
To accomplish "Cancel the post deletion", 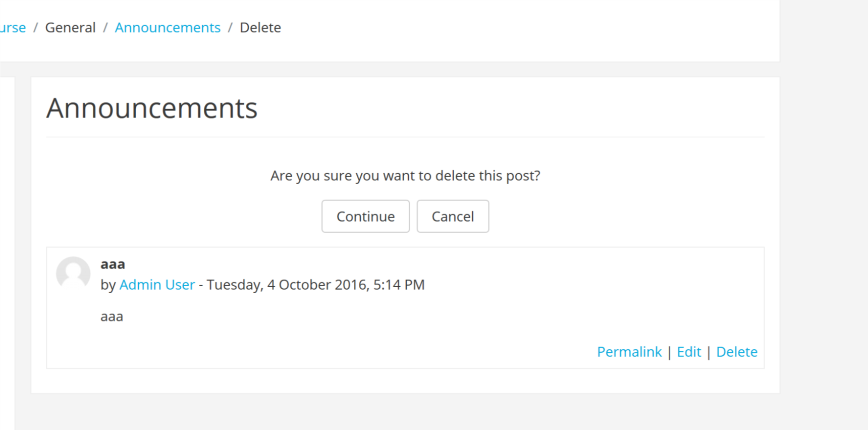I will pos(453,216).
